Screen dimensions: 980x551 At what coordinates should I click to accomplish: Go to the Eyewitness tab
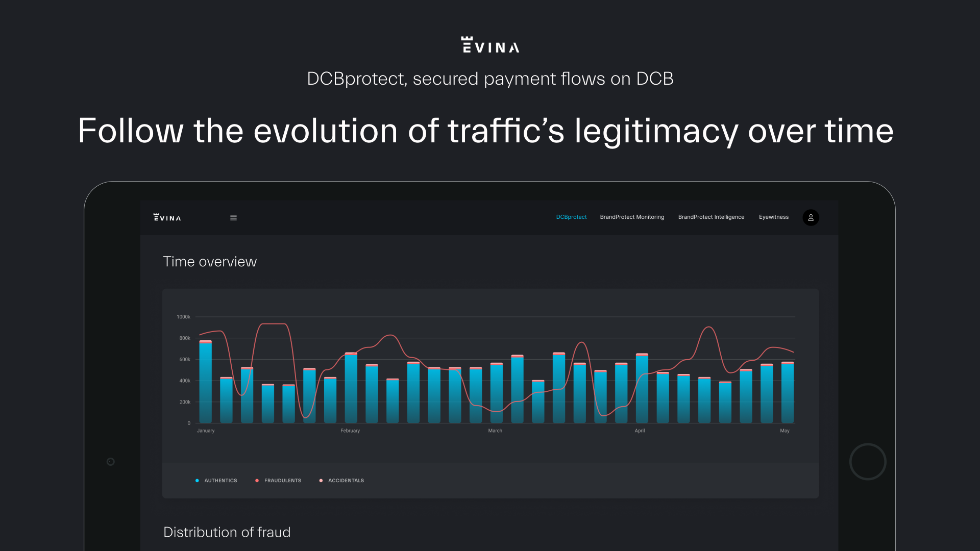coord(773,217)
